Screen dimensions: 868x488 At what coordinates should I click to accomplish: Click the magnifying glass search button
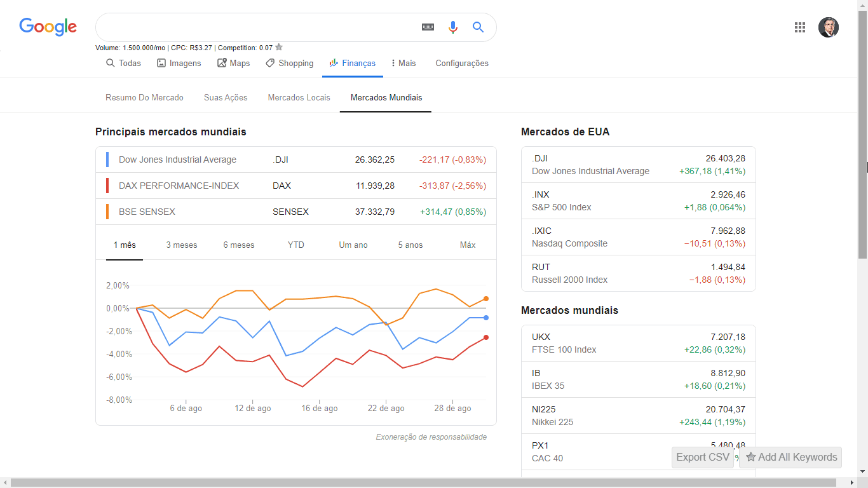(478, 27)
